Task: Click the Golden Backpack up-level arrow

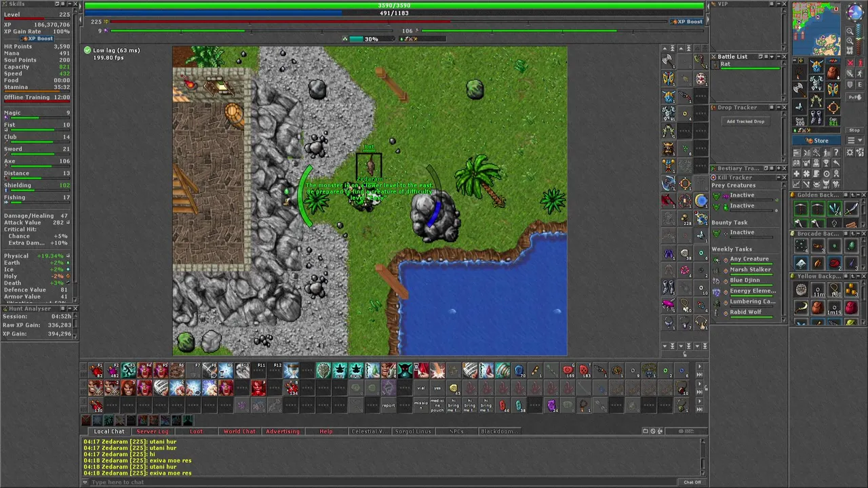Action: tap(852, 195)
